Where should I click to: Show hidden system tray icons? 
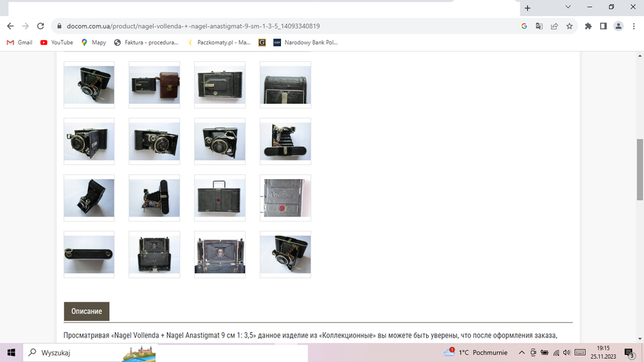point(522,353)
